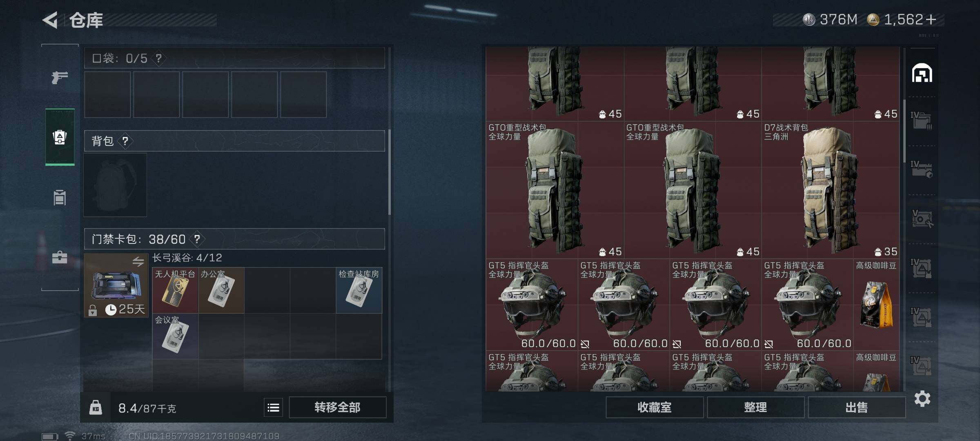980x441 pixels.
Task: Open the briefcase safebox sidebar tab
Action: click(x=60, y=257)
